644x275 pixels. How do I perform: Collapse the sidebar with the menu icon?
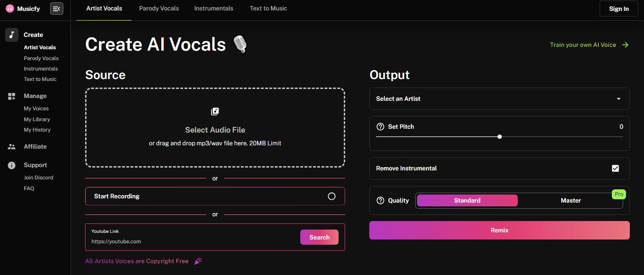(57, 9)
